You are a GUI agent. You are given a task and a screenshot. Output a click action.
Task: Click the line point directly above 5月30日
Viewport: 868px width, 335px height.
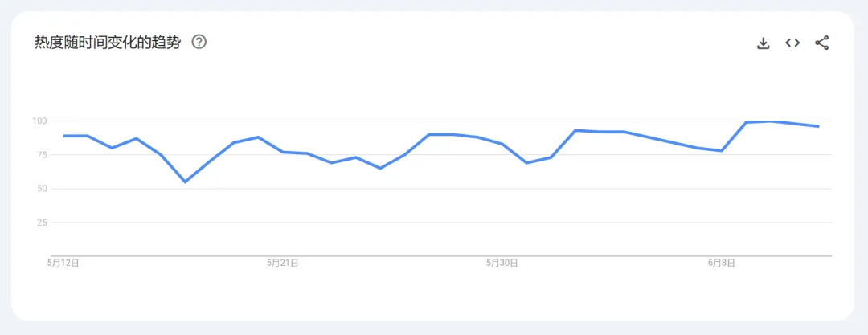[x=502, y=144]
